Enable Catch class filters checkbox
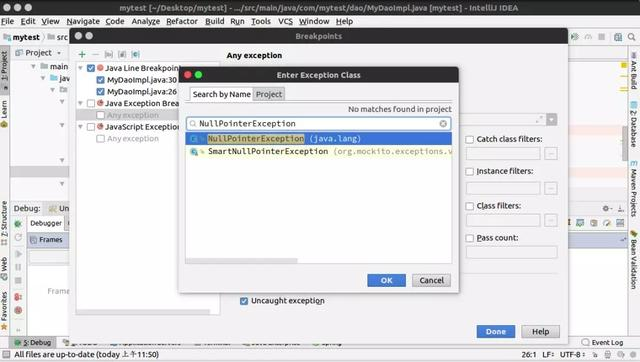This screenshot has height=362, width=640. tap(470, 140)
